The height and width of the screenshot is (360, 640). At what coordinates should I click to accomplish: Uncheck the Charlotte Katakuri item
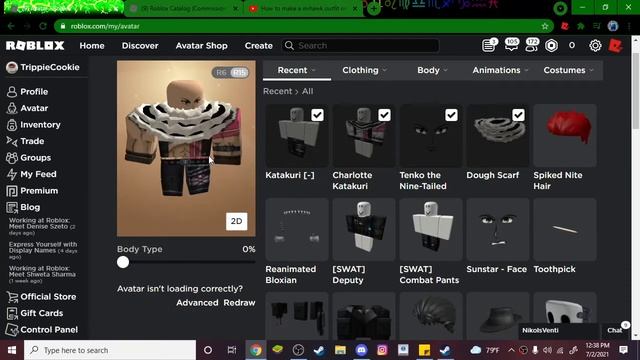point(384,115)
